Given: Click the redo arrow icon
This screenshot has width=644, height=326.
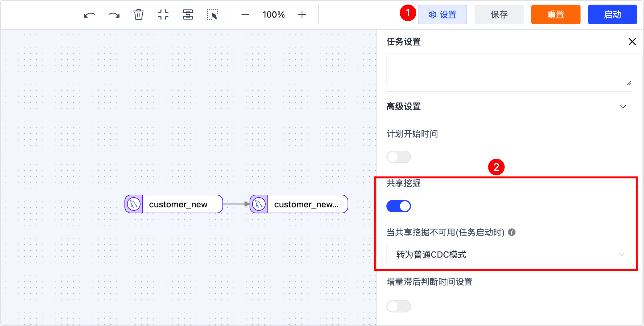Looking at the screenshot, I should (114, 15).
